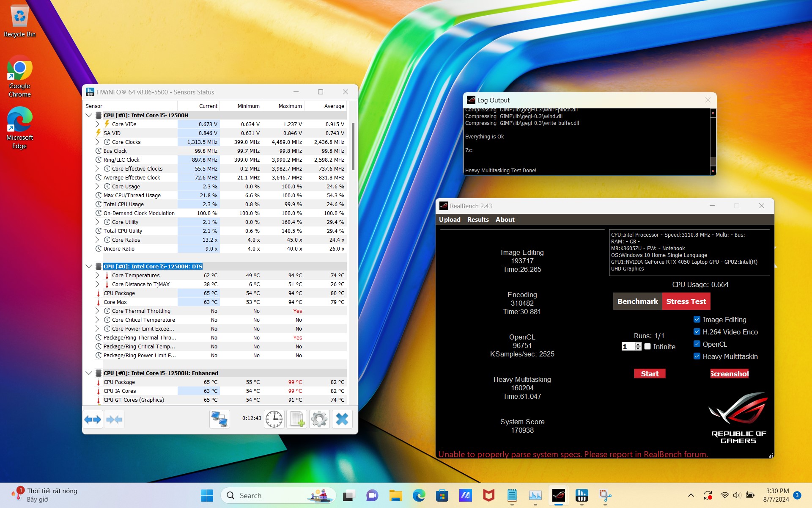Click the Search box on the taskbar
812x508 pixels.
278,495
